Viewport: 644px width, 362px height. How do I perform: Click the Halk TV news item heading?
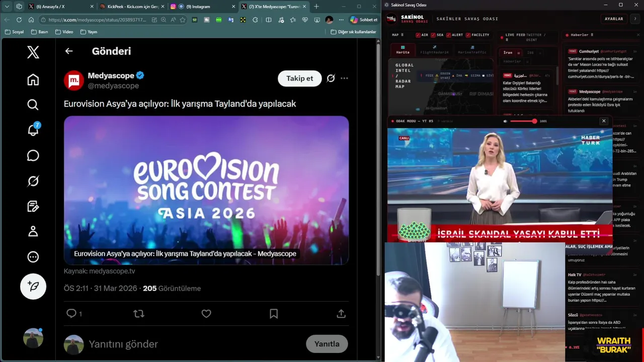coord(575,275)
